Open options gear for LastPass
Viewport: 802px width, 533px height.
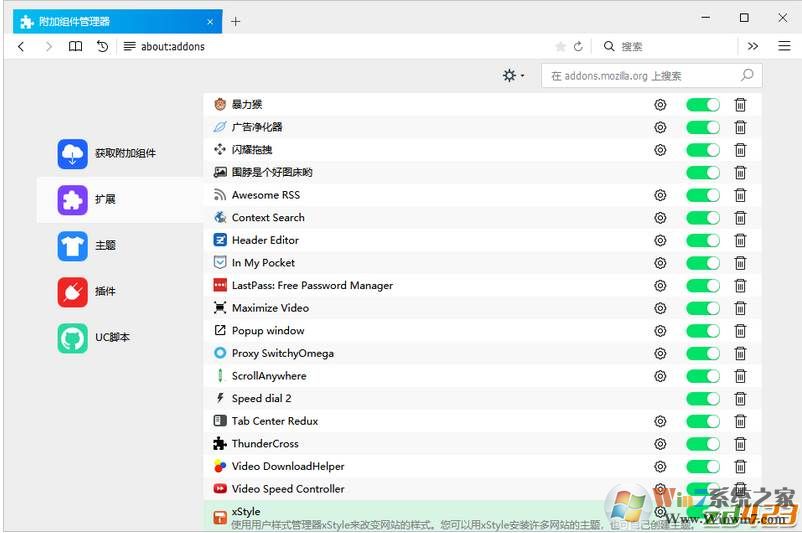coord(660,285)
